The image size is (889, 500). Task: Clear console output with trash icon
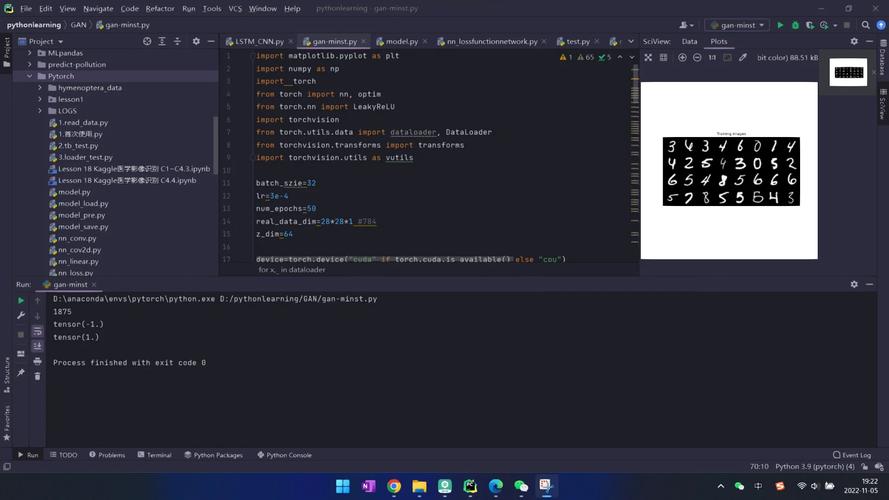pos(37,376)
